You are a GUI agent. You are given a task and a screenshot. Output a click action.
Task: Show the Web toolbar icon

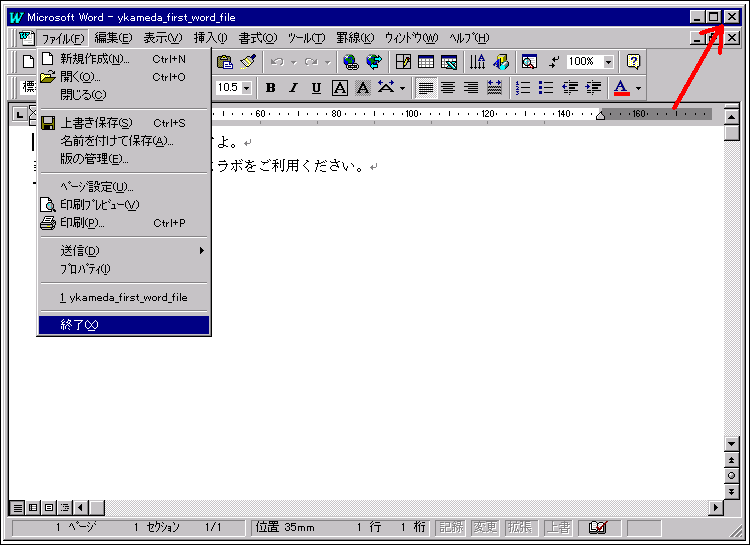pos(374,62)
